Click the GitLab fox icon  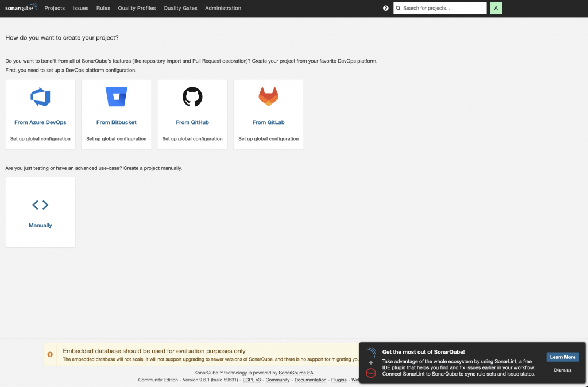269,96
